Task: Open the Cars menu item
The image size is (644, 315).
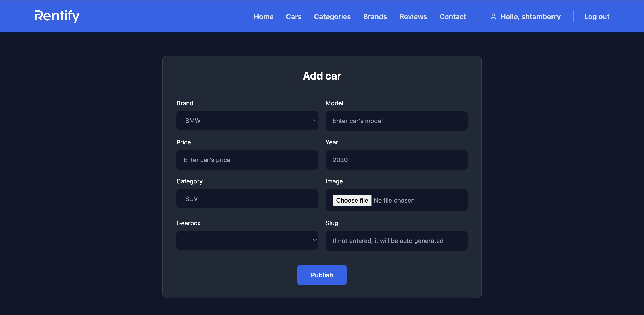Action: click(x=294, y=16)
